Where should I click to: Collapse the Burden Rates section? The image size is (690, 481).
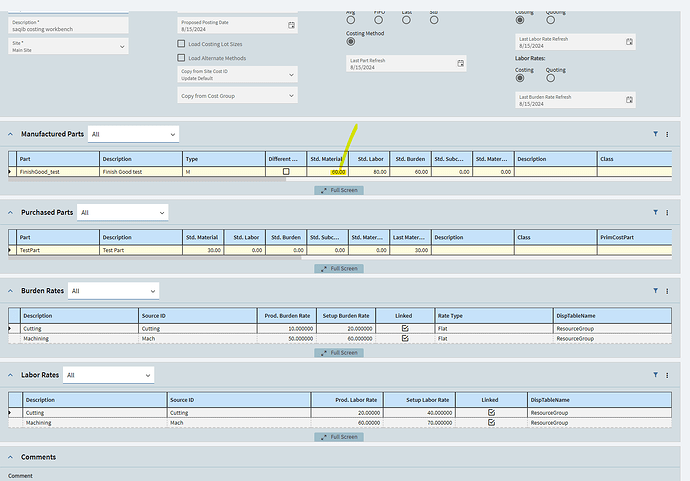tap(11, 291)
